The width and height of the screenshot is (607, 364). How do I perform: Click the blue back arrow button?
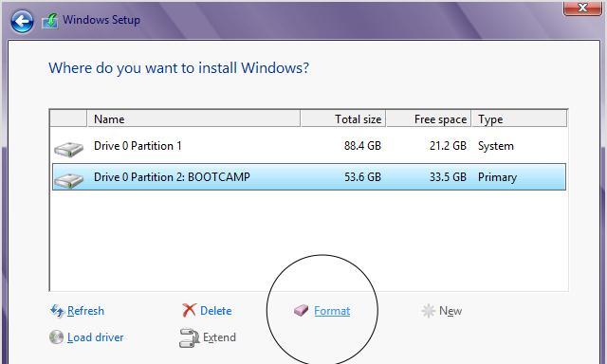click(22, 21)
